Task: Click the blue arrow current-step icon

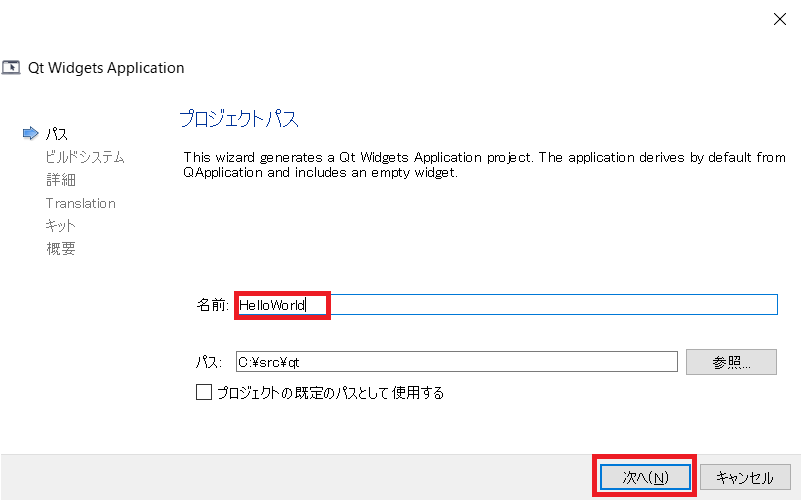Action: (31, 133)
